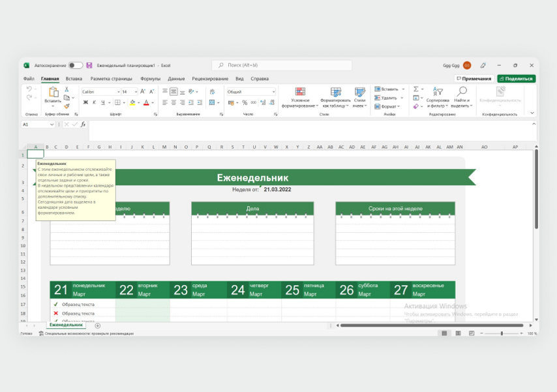Click the accounting number format icon
The image size is (557, 392).
point(232,102)
